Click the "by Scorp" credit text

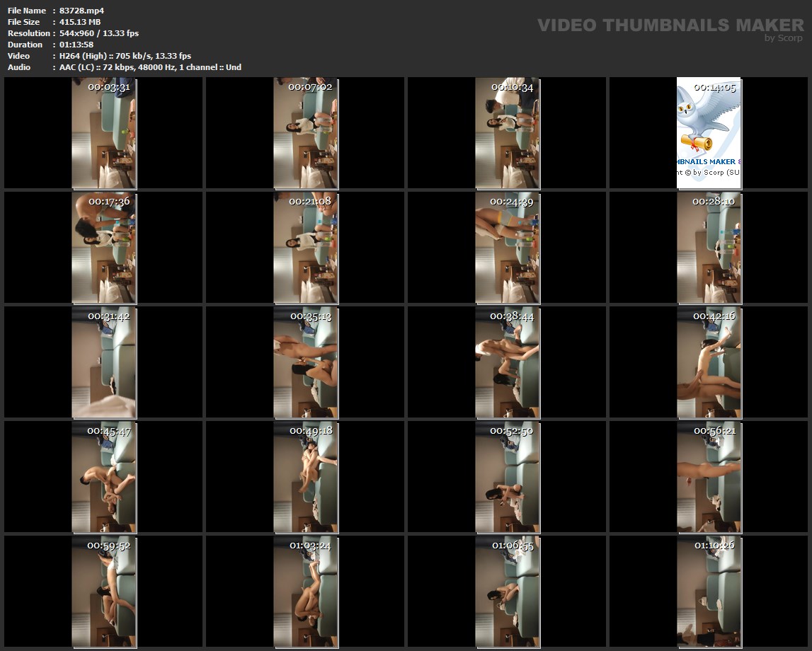point(783,38)
